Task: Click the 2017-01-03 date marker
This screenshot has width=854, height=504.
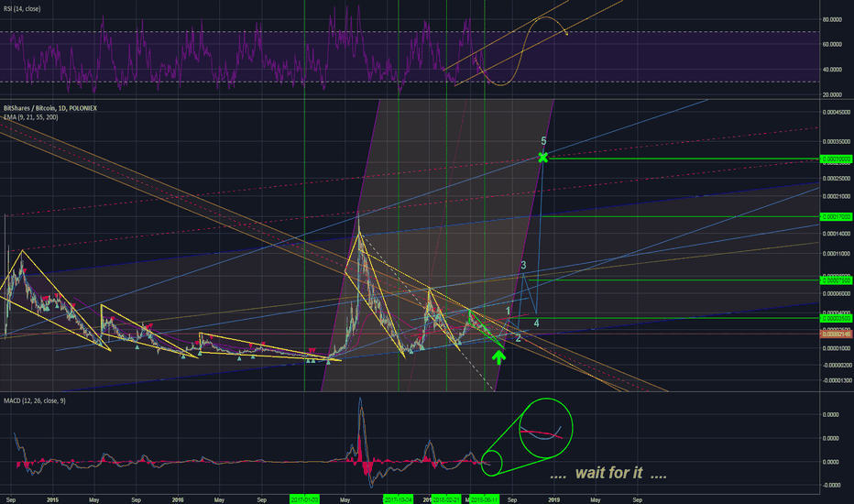Action: pyautogui.click(x=304, y=499)
